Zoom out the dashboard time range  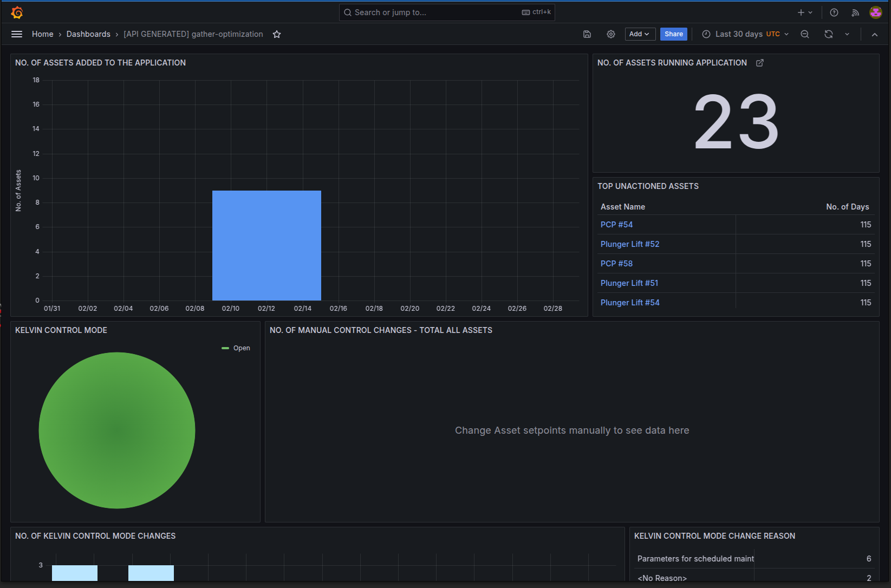(804, 34)
